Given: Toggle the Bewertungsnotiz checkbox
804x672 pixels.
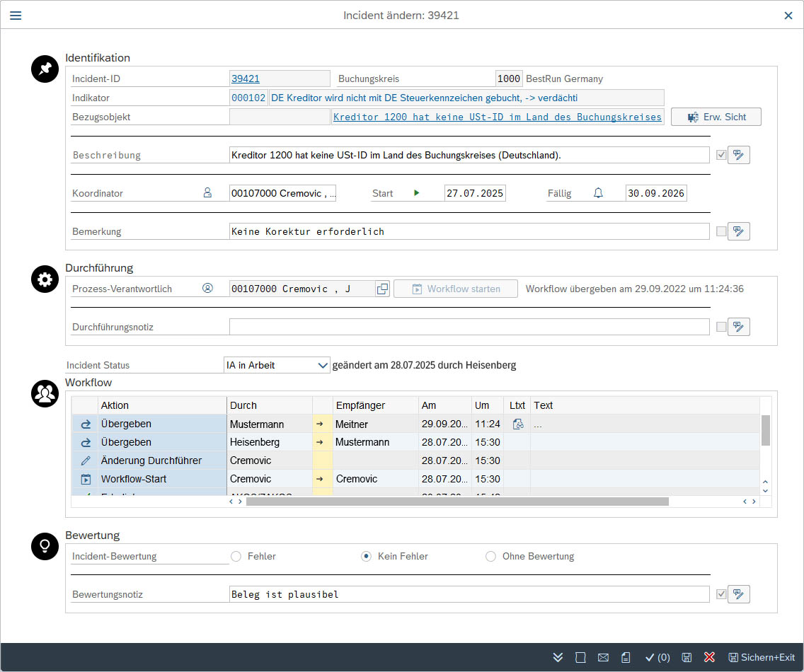Looking at the screenshot, I should pyautogui.click(x=721, y=594).
